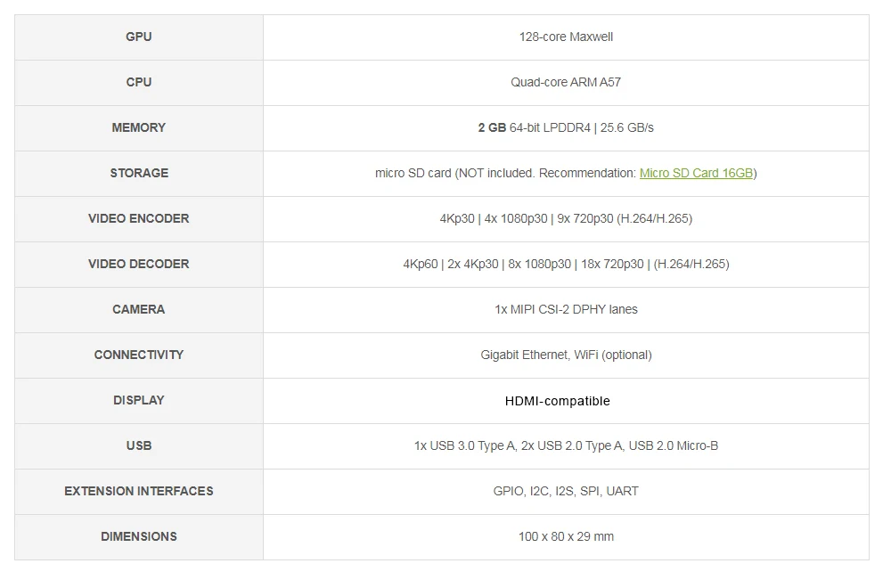The width and height of the screenshot is (891, 588).
Task: Select the 4Kp30 encoder specification text
Action: 566,219
